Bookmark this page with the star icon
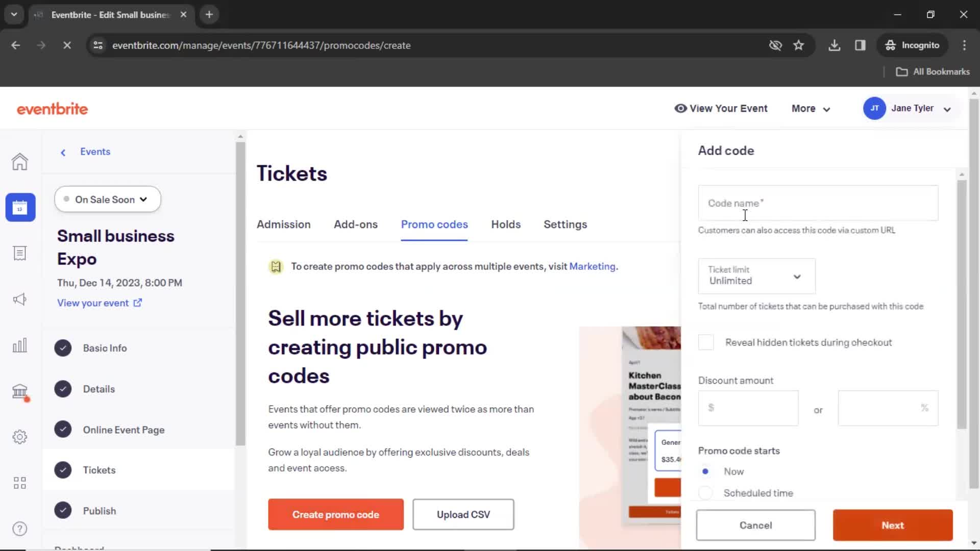This screenshot has height=551, width=980. tap(799, 45)
